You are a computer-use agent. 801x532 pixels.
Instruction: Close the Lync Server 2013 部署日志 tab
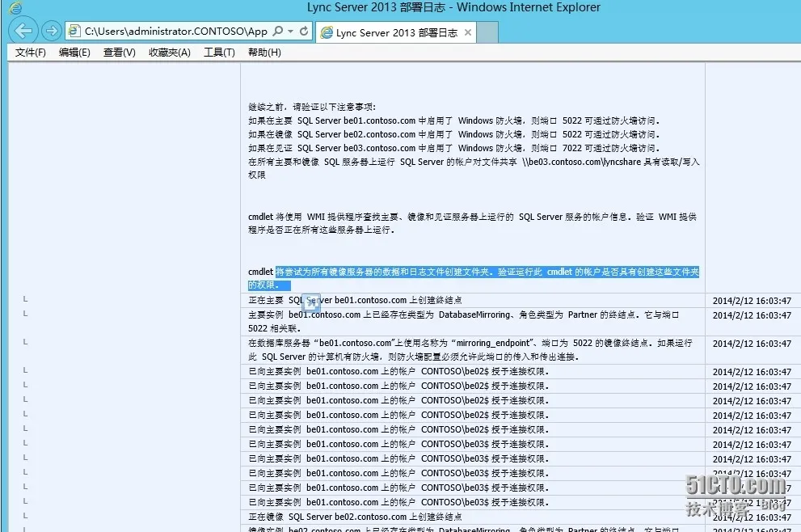[467, 32]
